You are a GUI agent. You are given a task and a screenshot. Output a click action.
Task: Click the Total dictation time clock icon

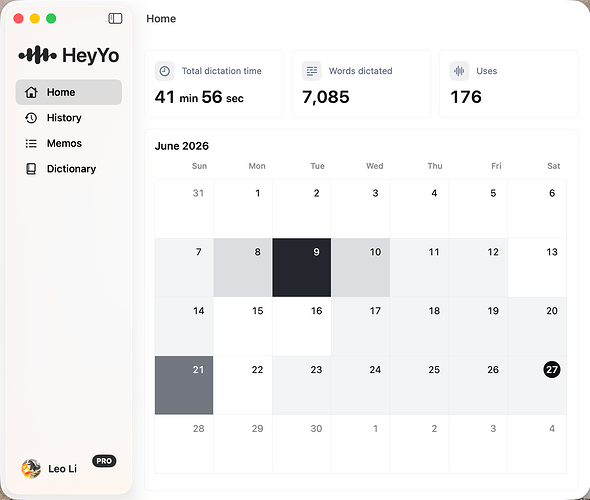coord(164,71)
